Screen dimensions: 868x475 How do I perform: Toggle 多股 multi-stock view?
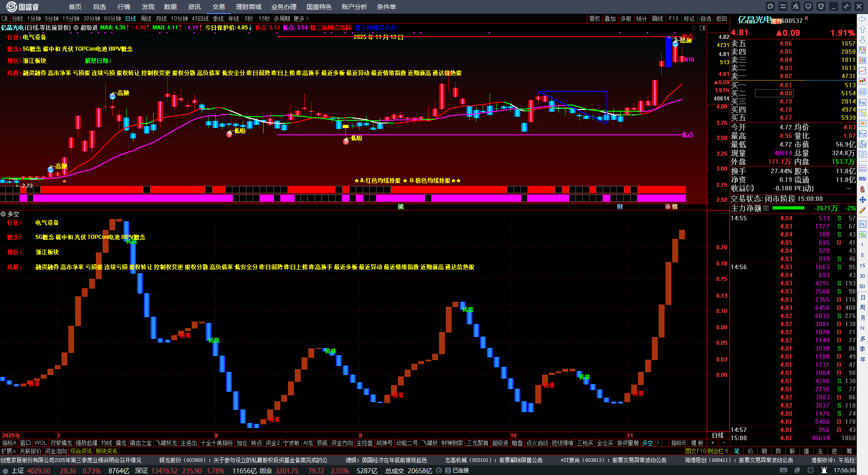[x=626, y=19]
